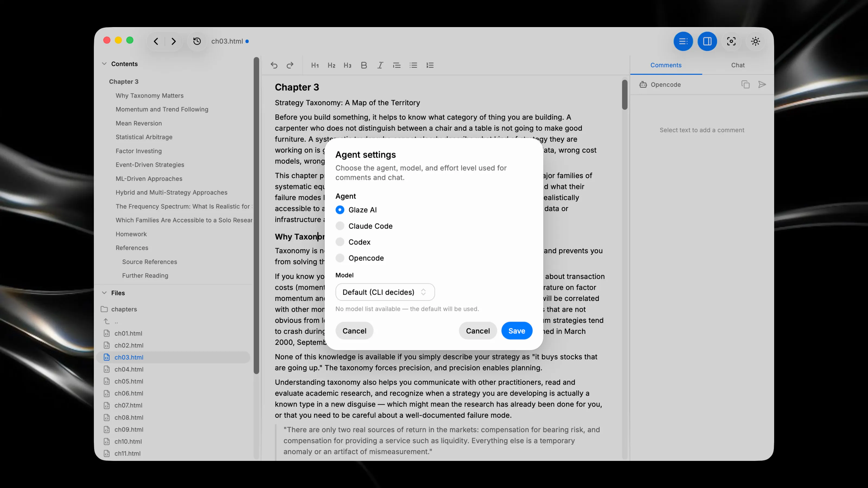Image resolution: width=868 pixels, height=488 pixels.
Task: Click the editor vertical scrollbar thumb
Action: click(624, 95)
